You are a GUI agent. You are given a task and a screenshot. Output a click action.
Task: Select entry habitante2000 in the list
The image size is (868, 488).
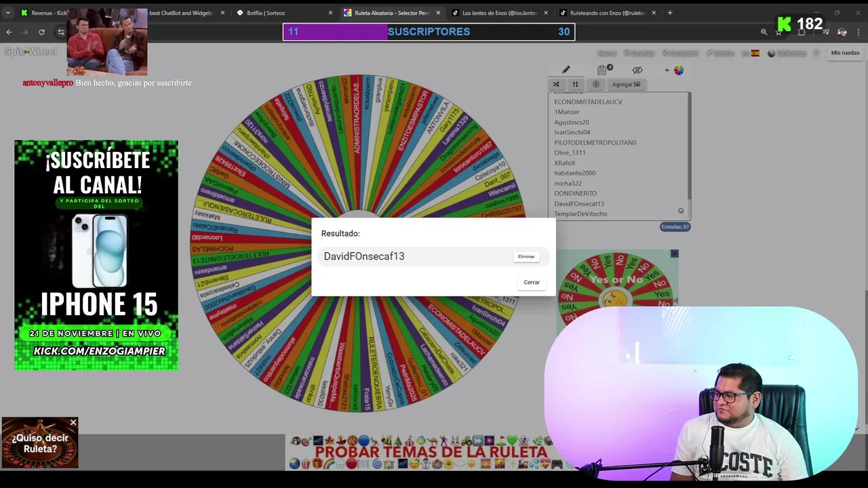(575, 173)
